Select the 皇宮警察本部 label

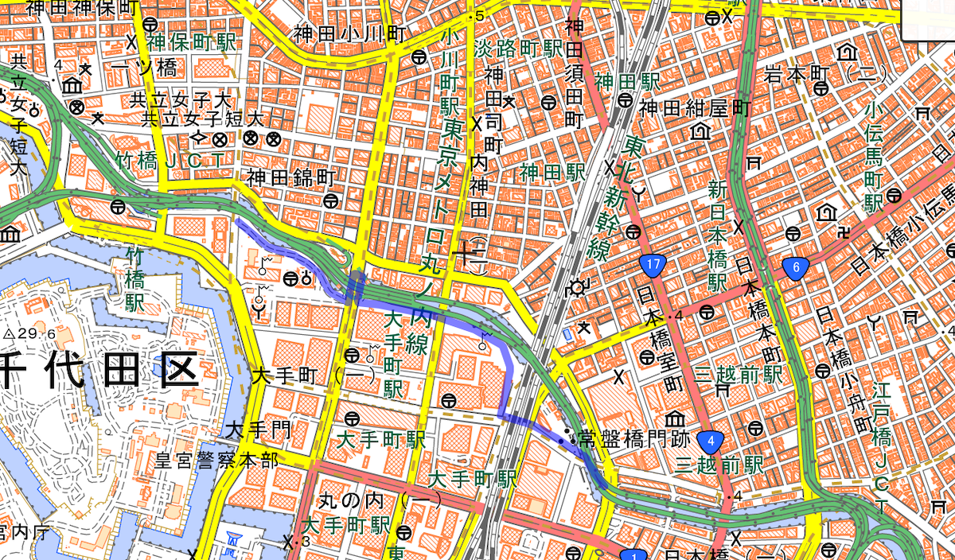pyautogui.click(x=216, y=461)
